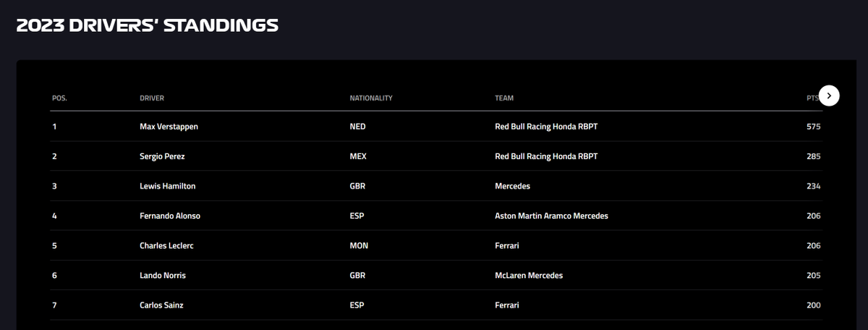This screenshot has width=868, height=330.
Task: Open Ferrari team link in Leclerc row
Action: click(x=507, y=245)
